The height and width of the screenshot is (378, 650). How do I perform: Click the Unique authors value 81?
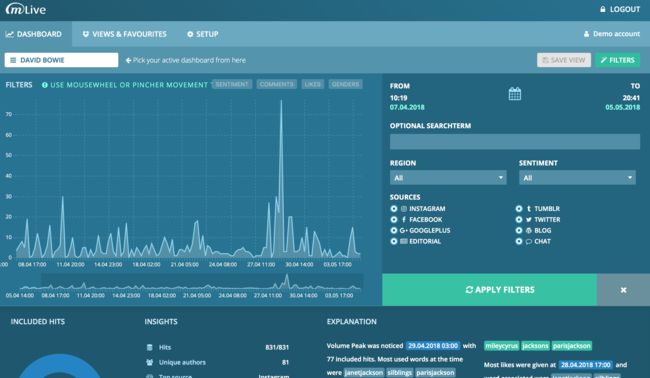285,362
